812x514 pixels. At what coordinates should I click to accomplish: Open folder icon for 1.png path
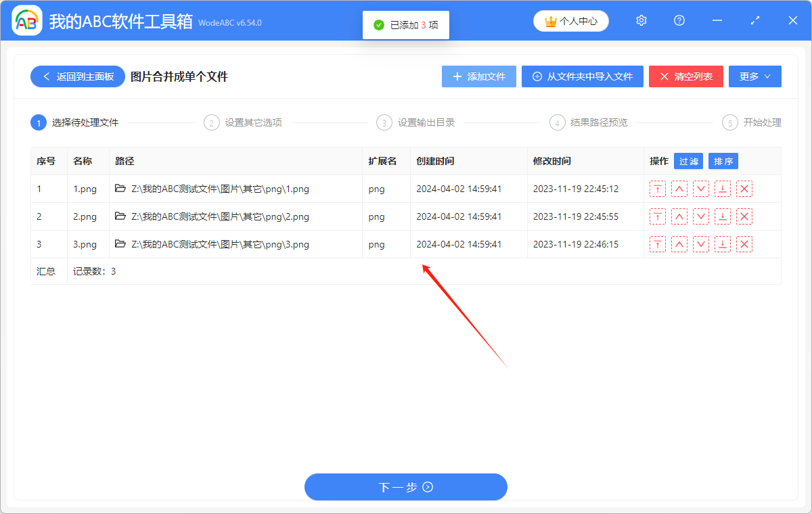pyautogui.click(x=120, y=189)
